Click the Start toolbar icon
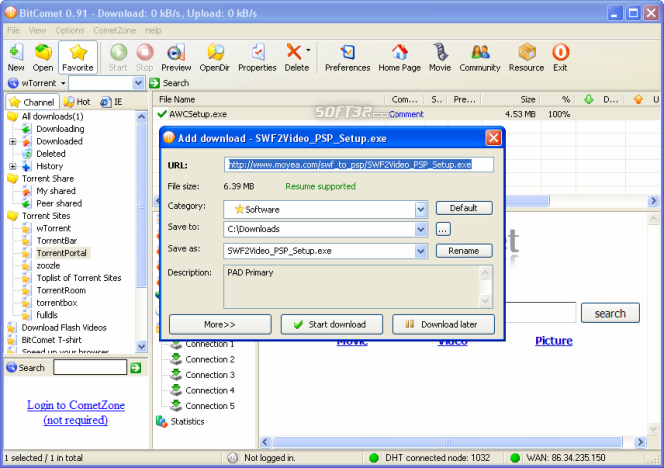664x468 pixels. pyautogui.click(x=118, y=57)
